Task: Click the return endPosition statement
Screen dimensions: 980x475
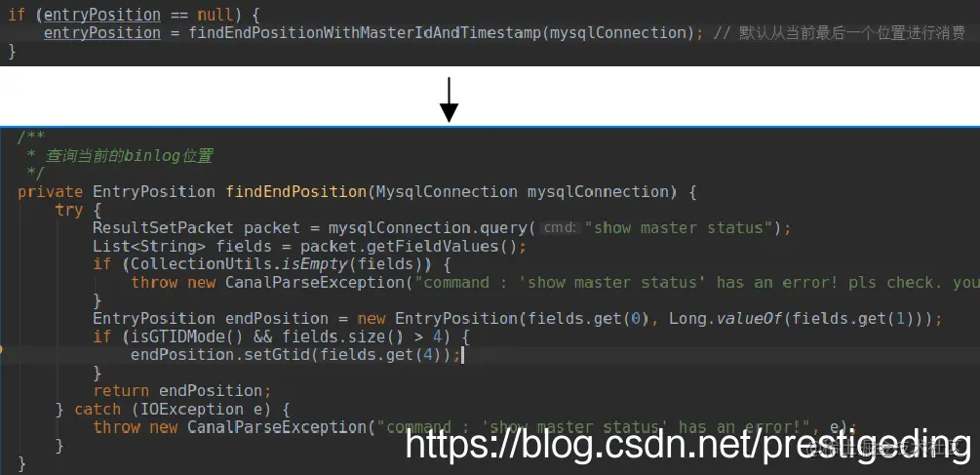Action: coord(182,391)
